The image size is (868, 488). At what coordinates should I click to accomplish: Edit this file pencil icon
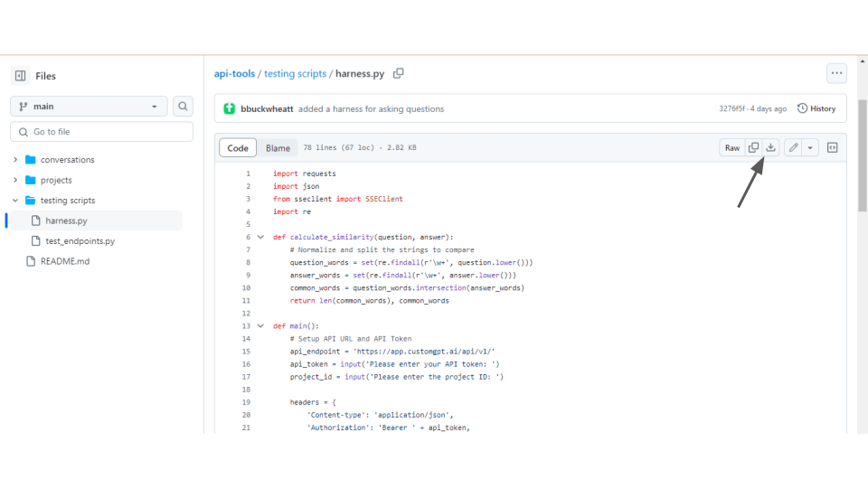tap(793, 147)
